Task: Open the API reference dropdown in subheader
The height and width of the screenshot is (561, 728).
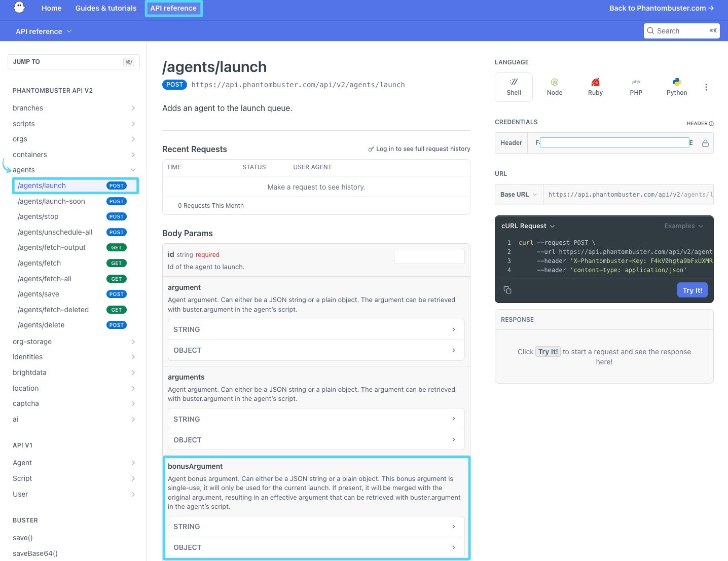Action: (44, 31)
